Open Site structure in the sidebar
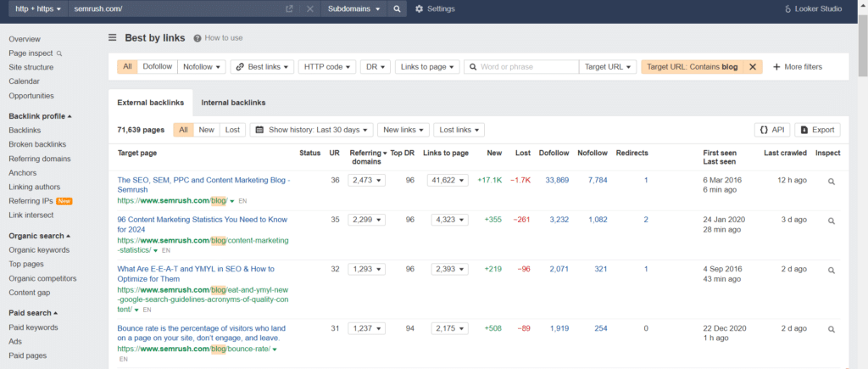 [31, 68]
